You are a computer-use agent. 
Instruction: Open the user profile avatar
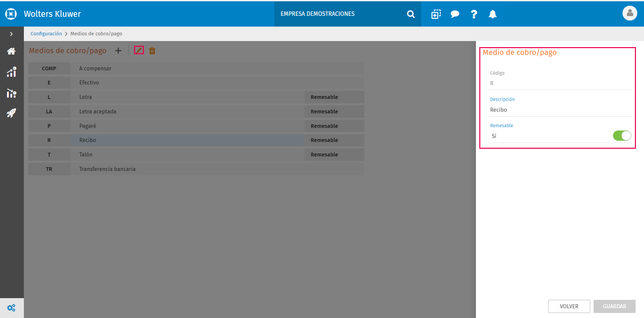[630, 13]
